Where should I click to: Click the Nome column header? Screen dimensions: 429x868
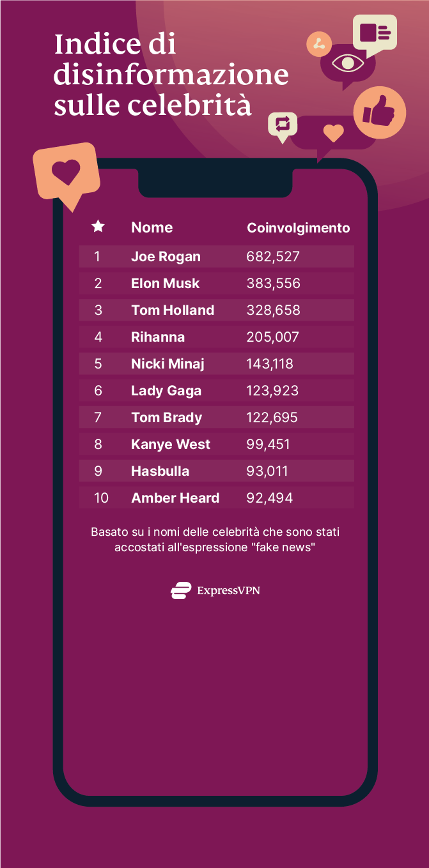[152, 227]
